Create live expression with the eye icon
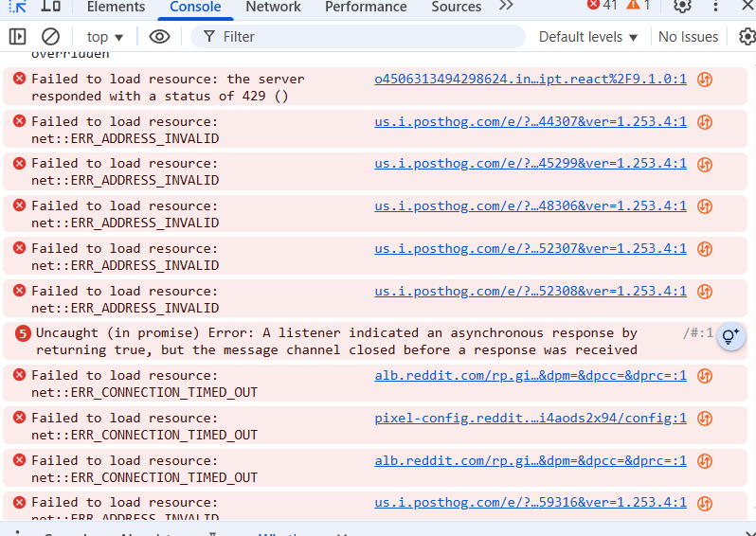 159,37
